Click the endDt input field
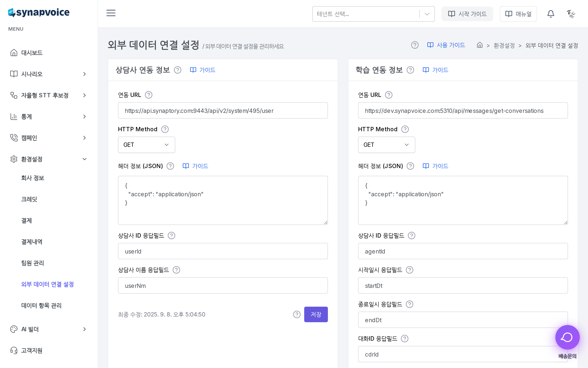The height and width of the screenshot is (368, 588). point(463,320)
